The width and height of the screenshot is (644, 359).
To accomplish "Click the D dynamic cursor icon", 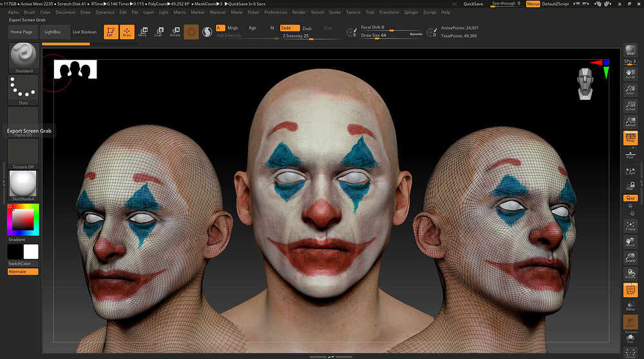I will 431,32.
